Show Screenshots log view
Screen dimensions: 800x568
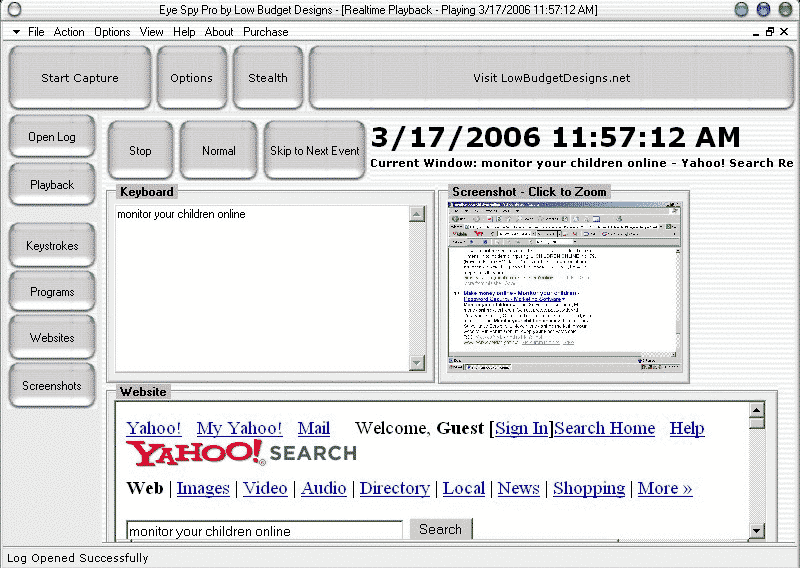52,385
